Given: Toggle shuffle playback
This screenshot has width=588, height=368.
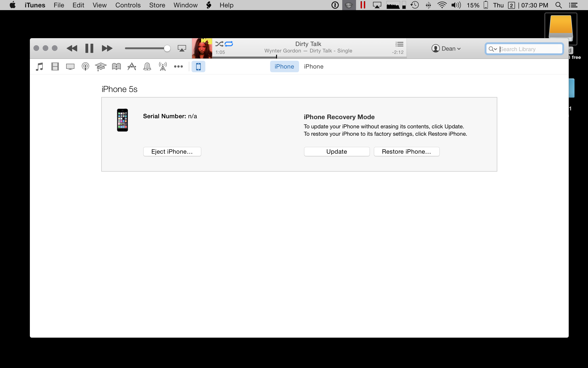Looking at the screenshot, I should [219, 44].
